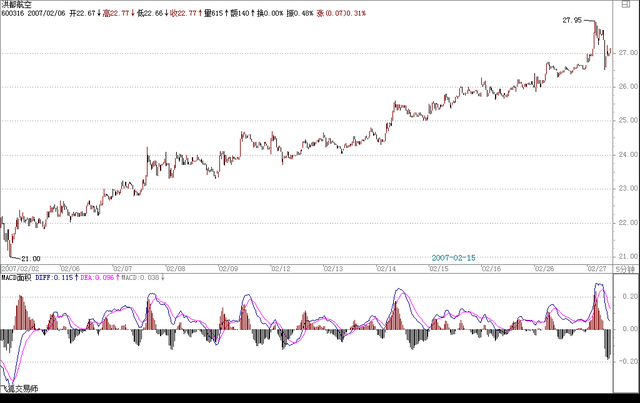Click the MACD面积 indicator name
Image resolution: width=640 pixels, height=403 pixels.
[x=16, y=278]
